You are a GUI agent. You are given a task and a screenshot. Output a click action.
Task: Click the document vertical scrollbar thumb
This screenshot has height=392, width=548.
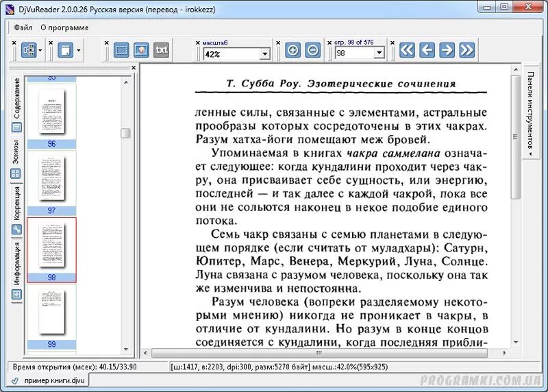[516, 137]
